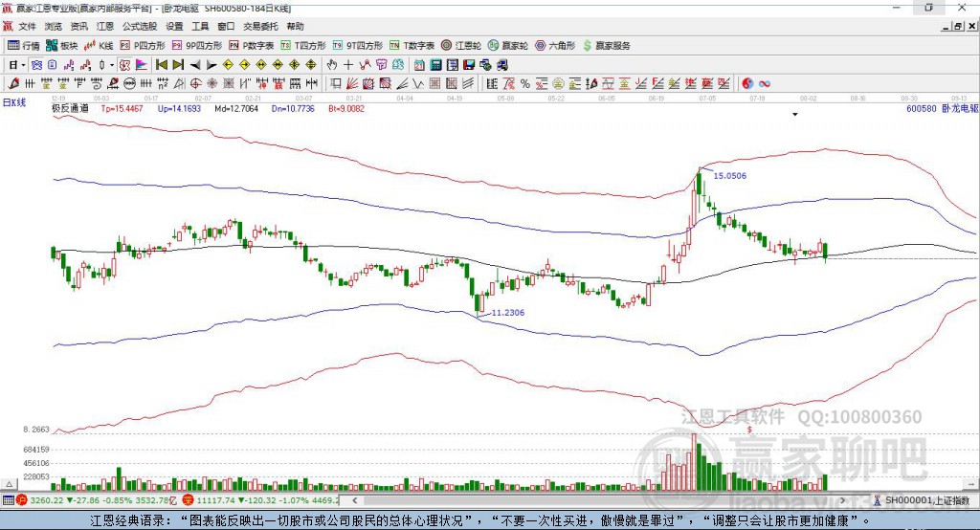Click the black right arrow icon
Image resolution: width=980 pixels, height=530 pixels.
[212, 65]
